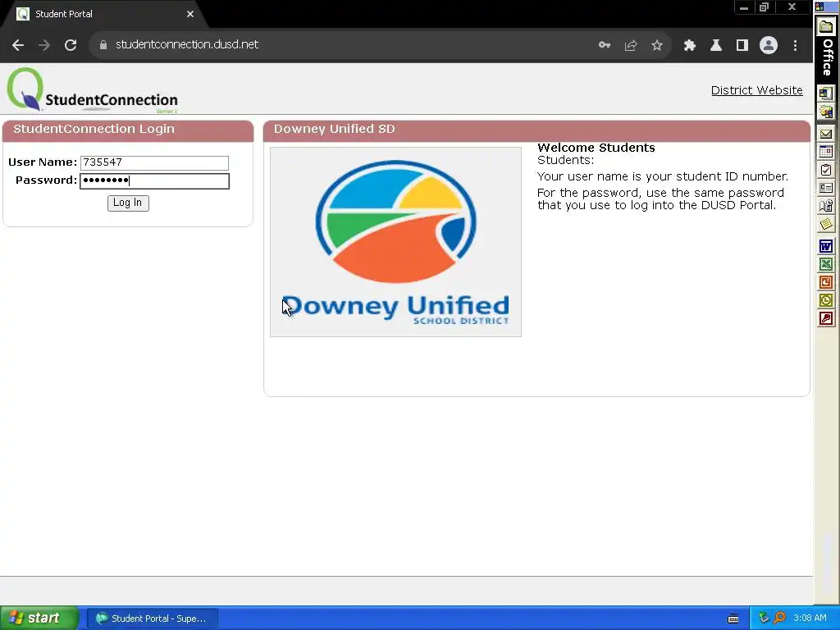Open the District Website link
The image size is (840, 630).
[756, 90]
